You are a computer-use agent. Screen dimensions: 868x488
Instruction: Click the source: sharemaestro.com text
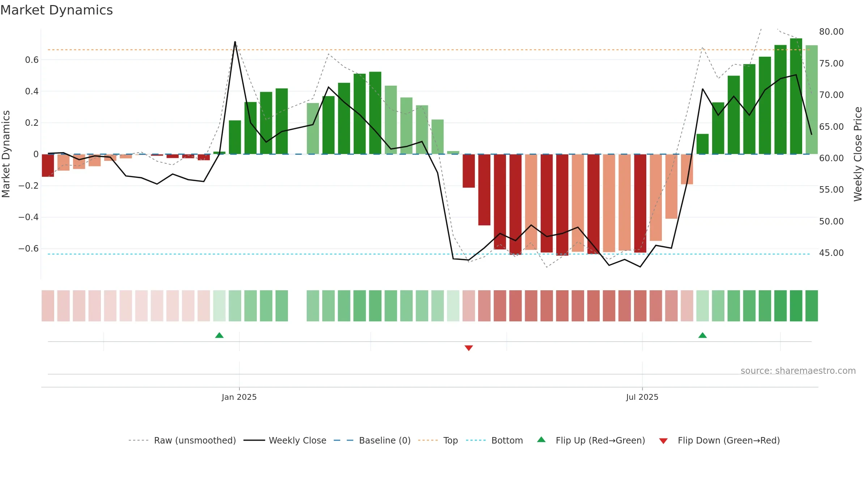[798, 371]
